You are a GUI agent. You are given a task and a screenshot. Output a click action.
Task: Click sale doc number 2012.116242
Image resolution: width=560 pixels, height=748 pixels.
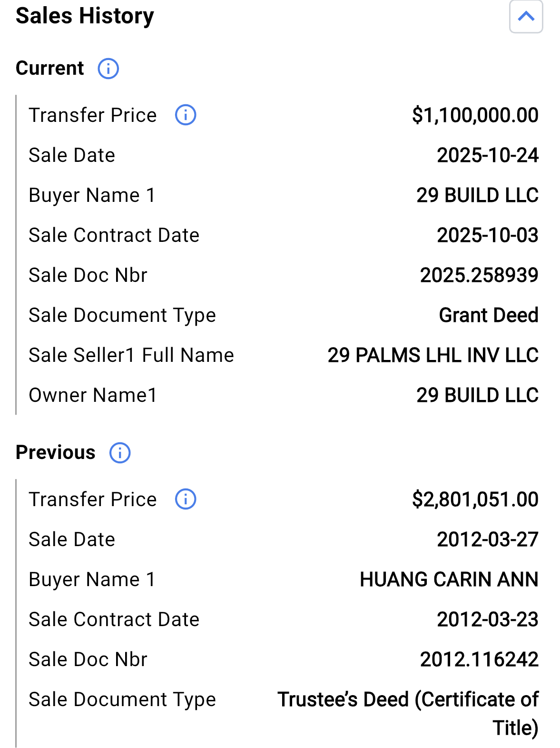point(479,659)
